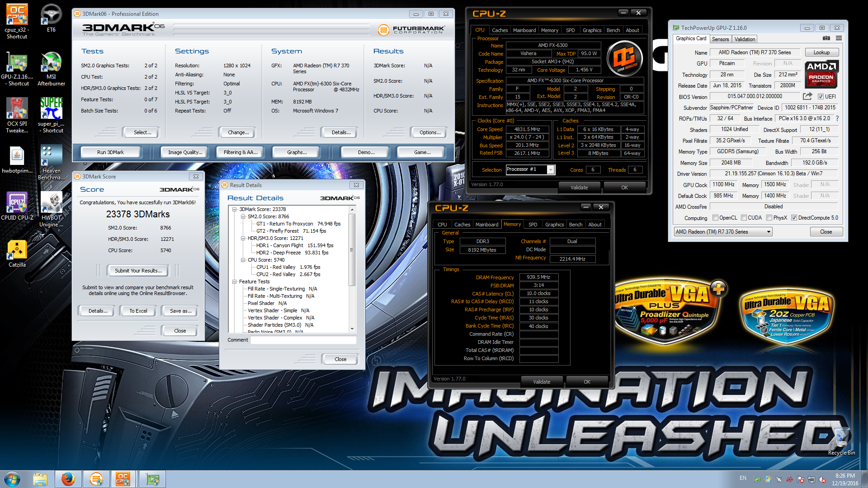Click Action Center flag tray icon
This screenshot has height=488, width=868.
[801, 479]
